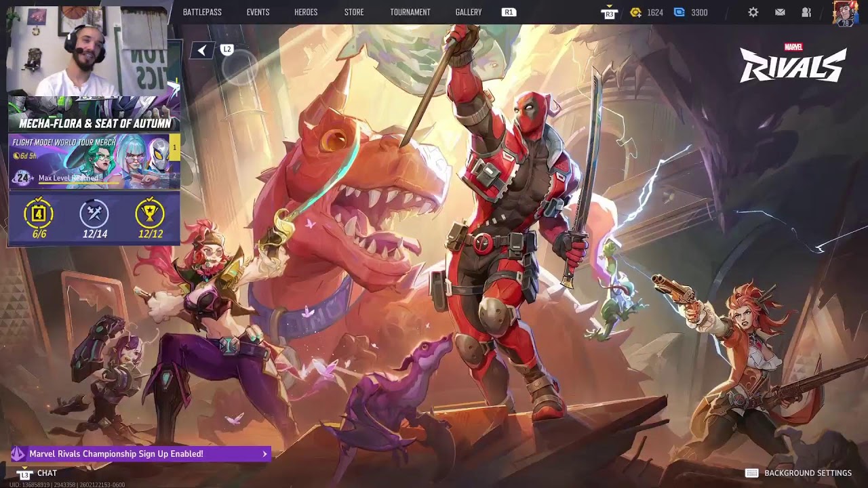This screenshot has height=488, width=868.
Task: Open Flight Mode World Tour Merch event
Action: (88, 161)
